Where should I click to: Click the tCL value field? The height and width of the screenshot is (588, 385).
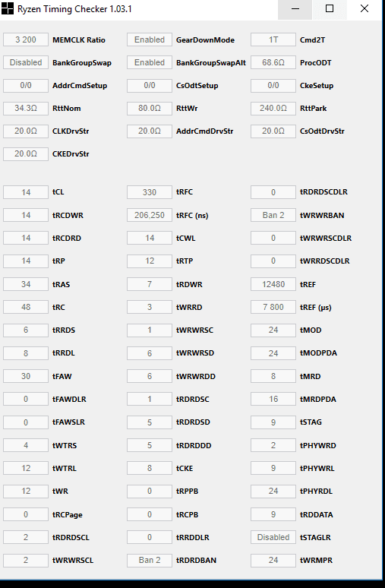coord(26,192)
